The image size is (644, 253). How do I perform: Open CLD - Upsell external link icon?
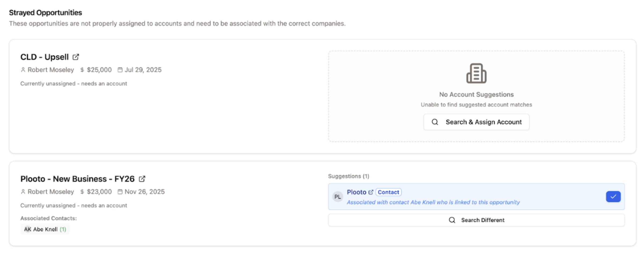point(76,57)
